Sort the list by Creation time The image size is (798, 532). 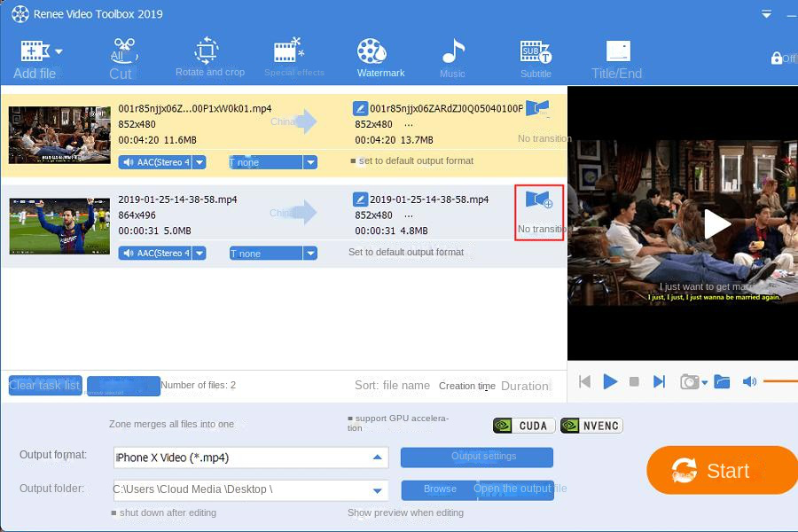click(x=467, y=386)
